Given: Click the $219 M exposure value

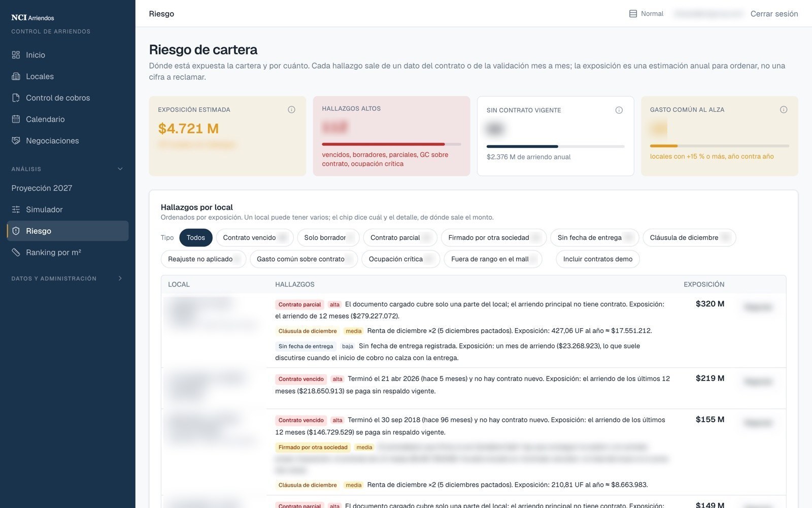Looking at the screenshot, I should click(x=710, y=378).
